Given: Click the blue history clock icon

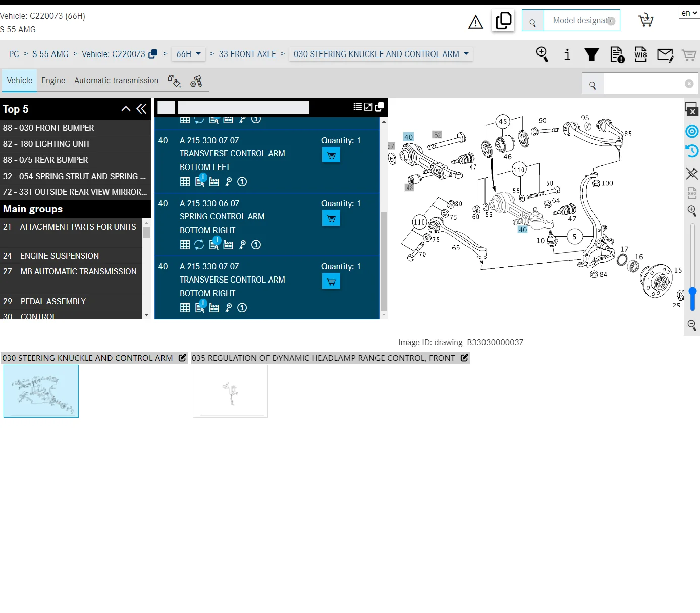Looking at the screenshot, I should tap(692, 151).
